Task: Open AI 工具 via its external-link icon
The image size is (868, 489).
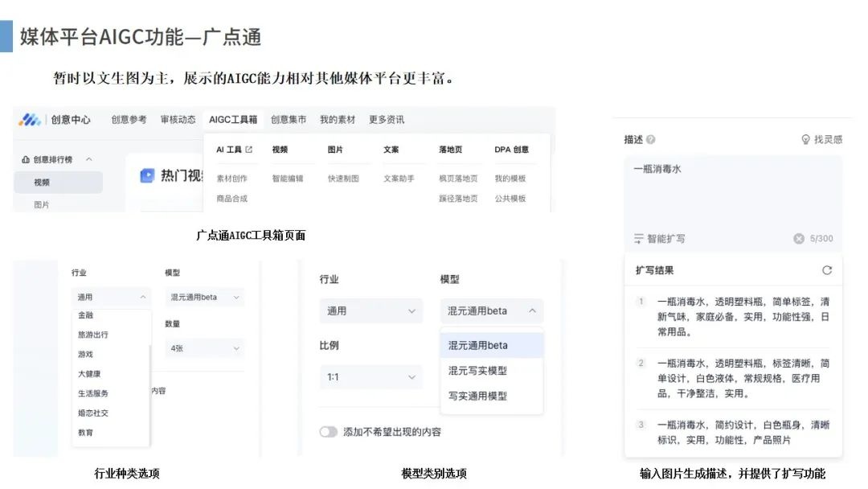Action: tap(248, 149)
